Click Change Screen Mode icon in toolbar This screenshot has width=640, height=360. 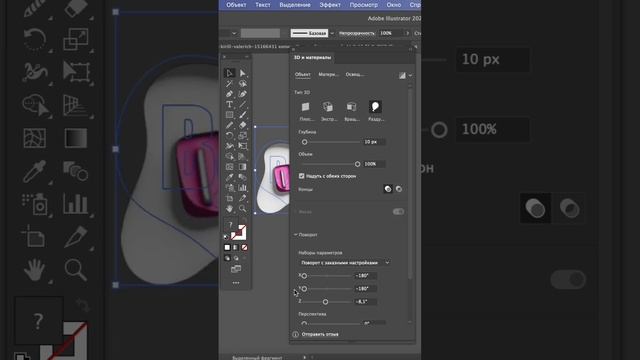pyautogui.click(x=236, y=269)
